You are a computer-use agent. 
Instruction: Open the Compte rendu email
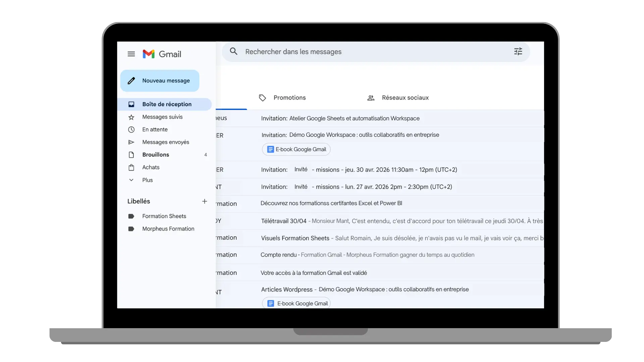pos(380,255)
